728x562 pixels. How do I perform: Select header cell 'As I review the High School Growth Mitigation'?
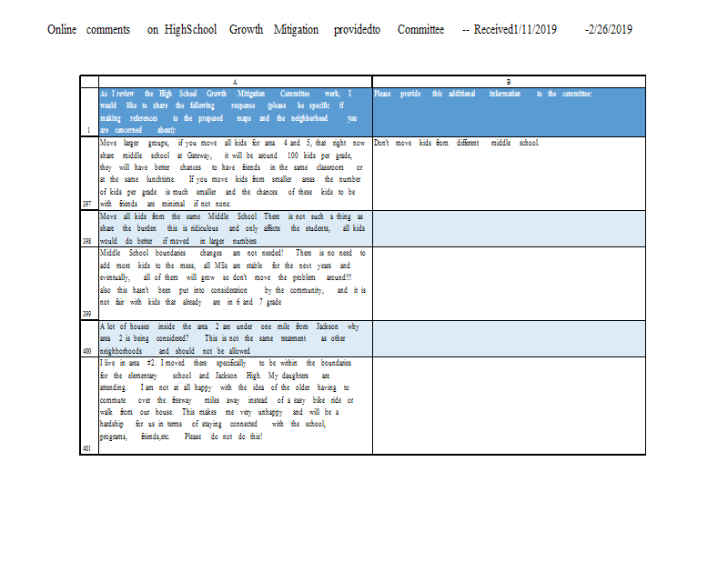[x=236, y=112]
